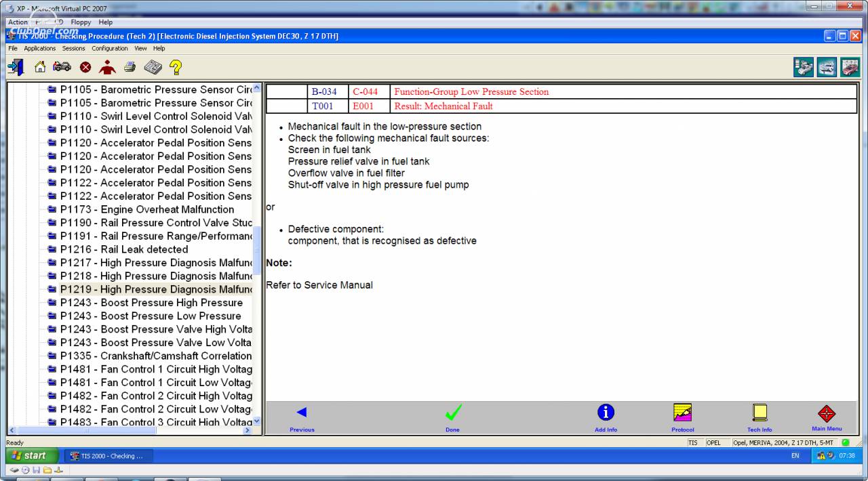Click the red car workshop icon

850,67
